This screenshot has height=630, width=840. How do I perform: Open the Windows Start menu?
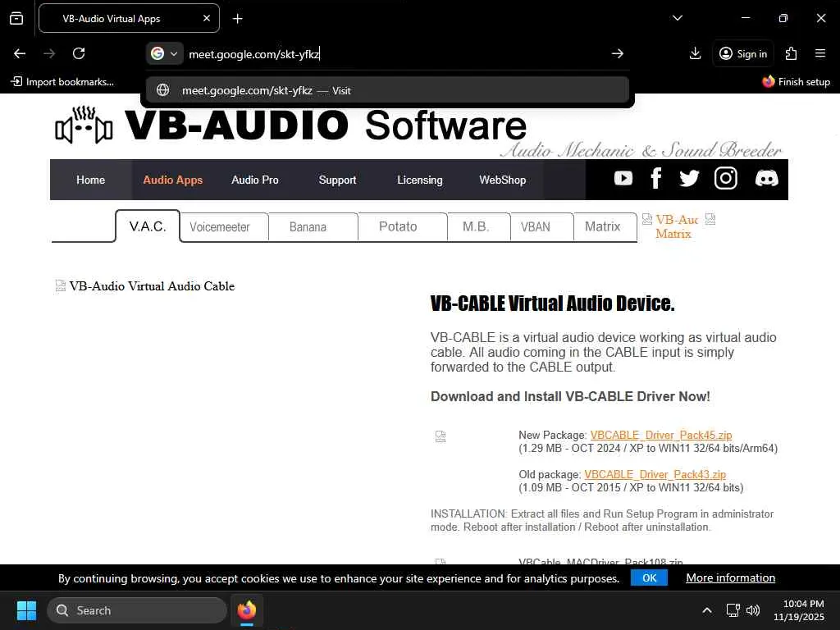[27, 610]
